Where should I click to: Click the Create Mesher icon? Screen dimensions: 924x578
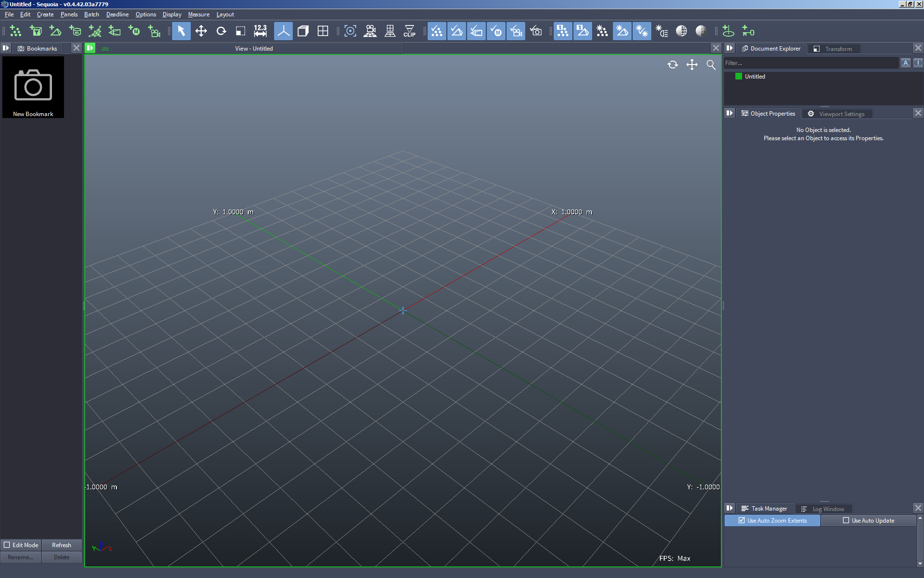click(55, 31)
